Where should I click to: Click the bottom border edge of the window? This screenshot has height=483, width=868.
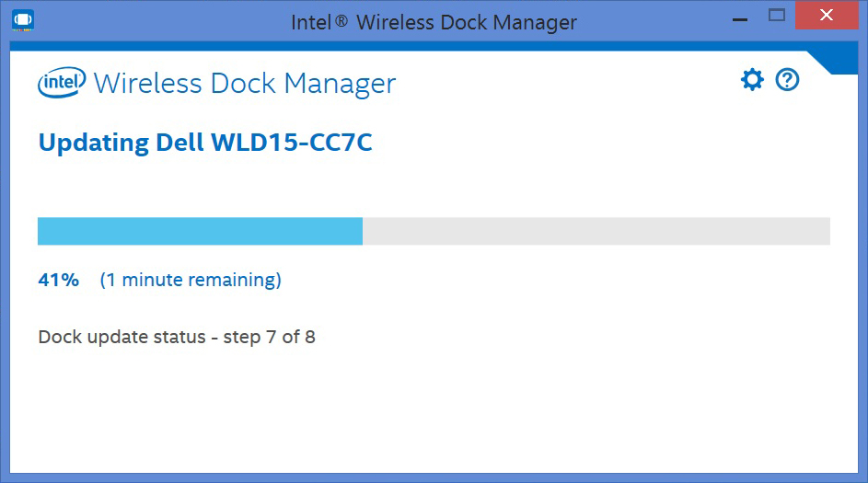[434, 477]
